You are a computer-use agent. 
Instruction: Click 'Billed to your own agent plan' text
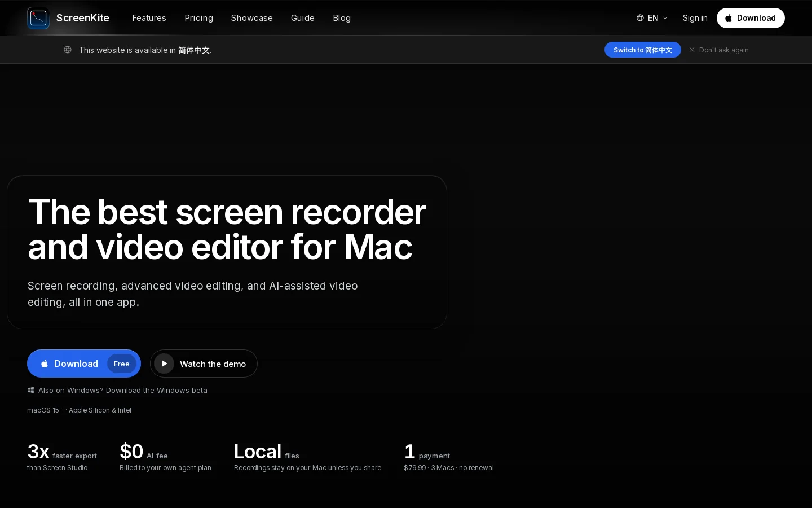point(165,468)
